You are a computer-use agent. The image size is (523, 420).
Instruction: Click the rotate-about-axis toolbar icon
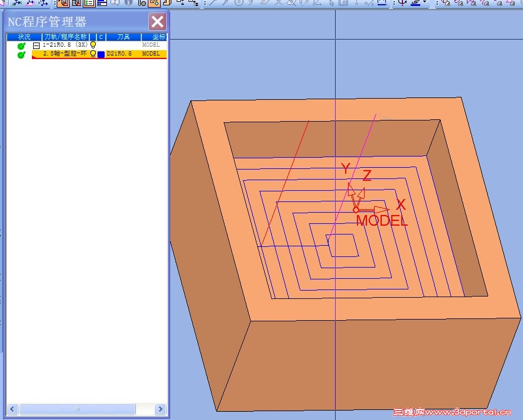point(402,3)
